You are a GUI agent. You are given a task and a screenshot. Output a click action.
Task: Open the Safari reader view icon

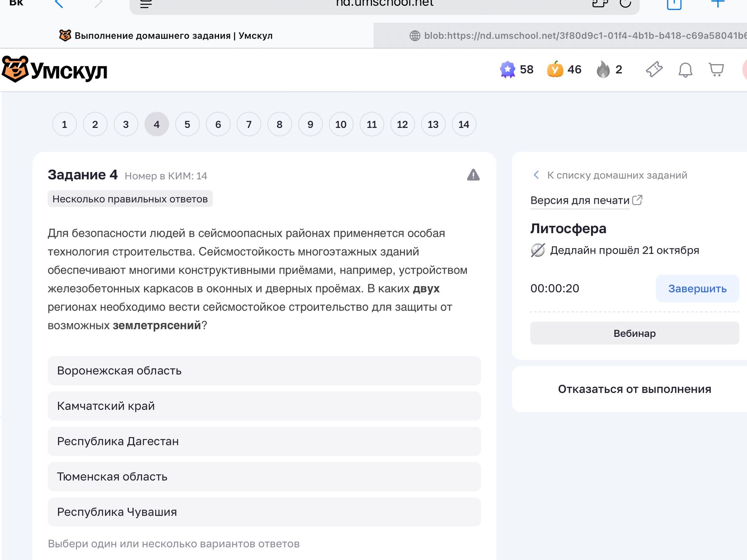(146, 4)
